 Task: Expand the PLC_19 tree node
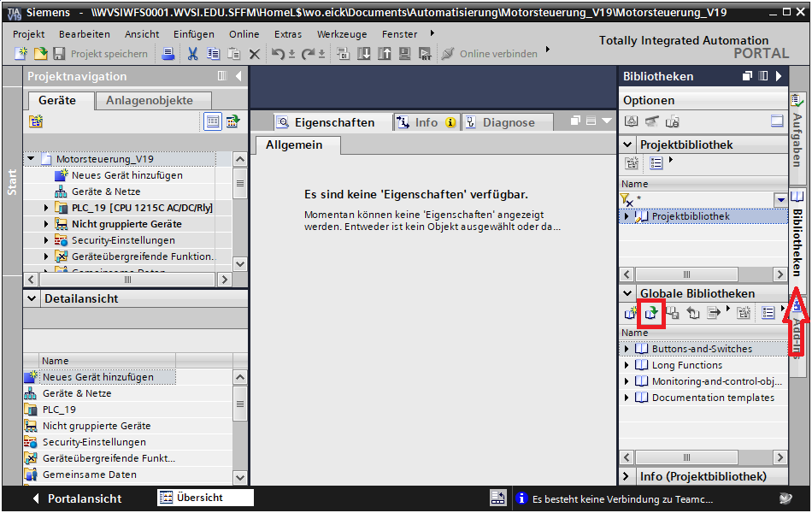tap(45, 208)
